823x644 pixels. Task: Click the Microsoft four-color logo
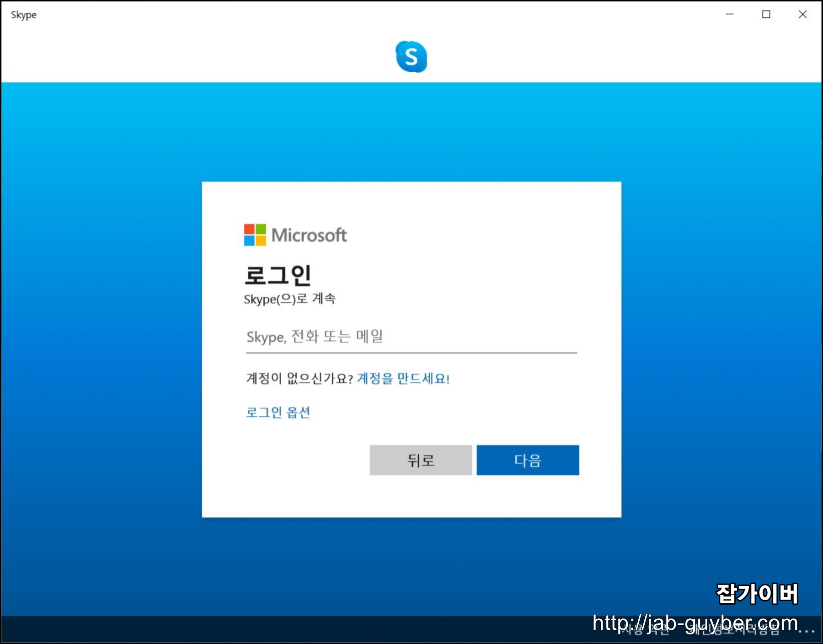pyautogui.click(x=255, y=235)
